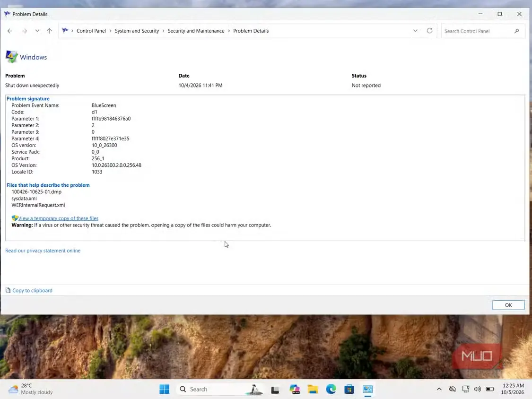Launch Microsoft Edge from the taskbar
This screenshot has height=399, width=532.
click(331, 389)
